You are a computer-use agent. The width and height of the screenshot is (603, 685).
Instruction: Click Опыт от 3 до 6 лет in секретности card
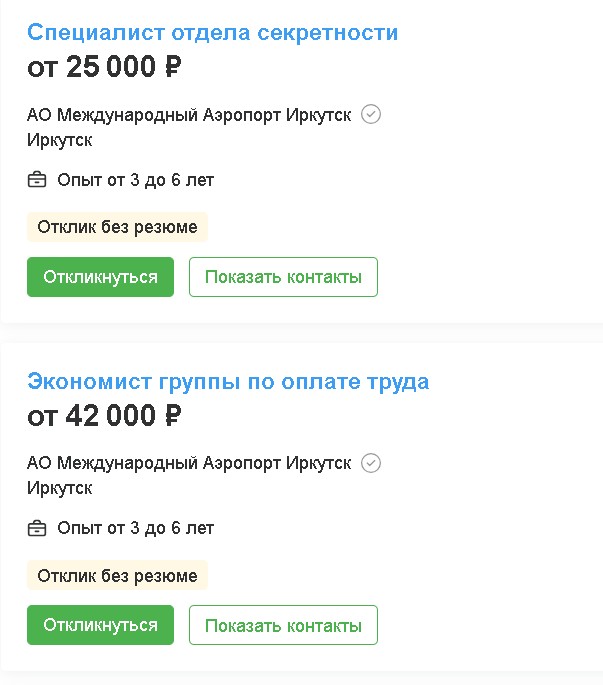coord(135,180)
